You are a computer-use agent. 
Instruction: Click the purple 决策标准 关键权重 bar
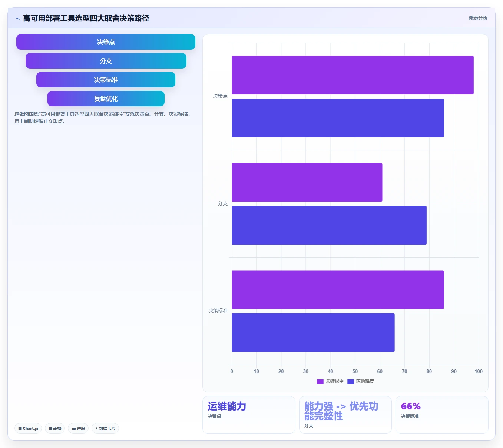[x=338, y=289]
